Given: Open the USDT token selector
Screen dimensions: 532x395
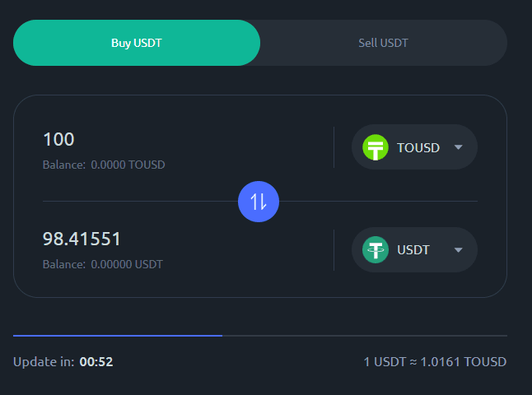Looking at the screenshot, I should point(414,250).
